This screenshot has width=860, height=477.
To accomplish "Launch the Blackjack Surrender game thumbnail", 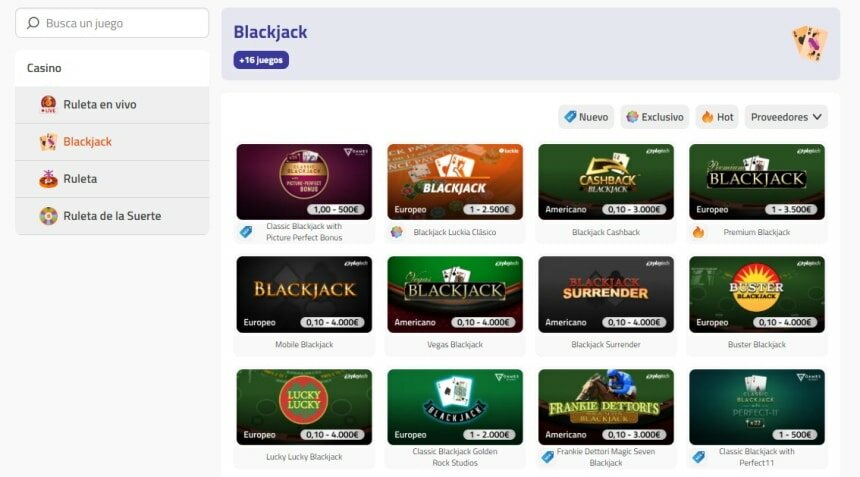I will click(x=606, y=294).
